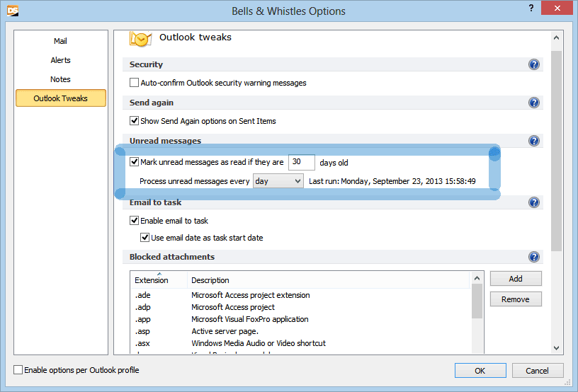Select the Notes category in sidebar
The image size is (578, 392).
click(60, 79)
